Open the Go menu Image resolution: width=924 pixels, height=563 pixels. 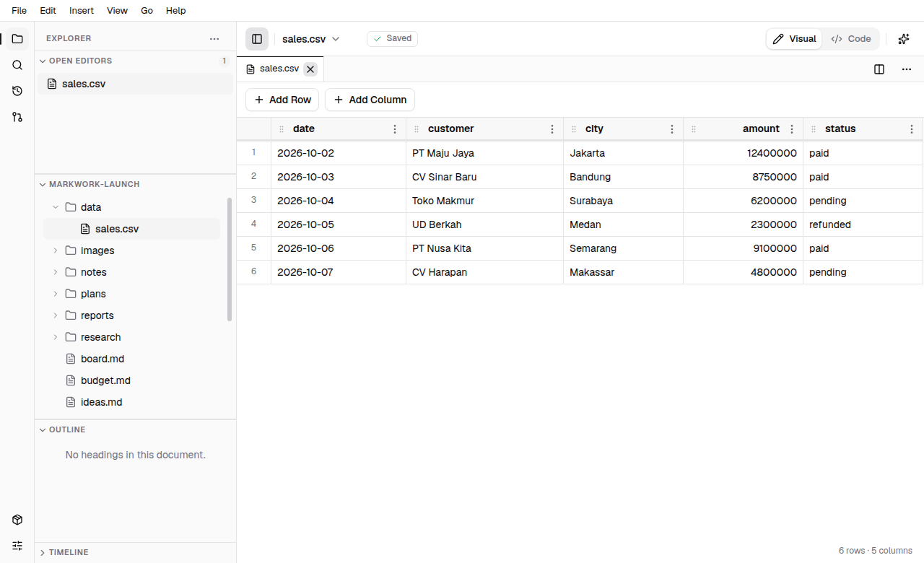[147, 11]
